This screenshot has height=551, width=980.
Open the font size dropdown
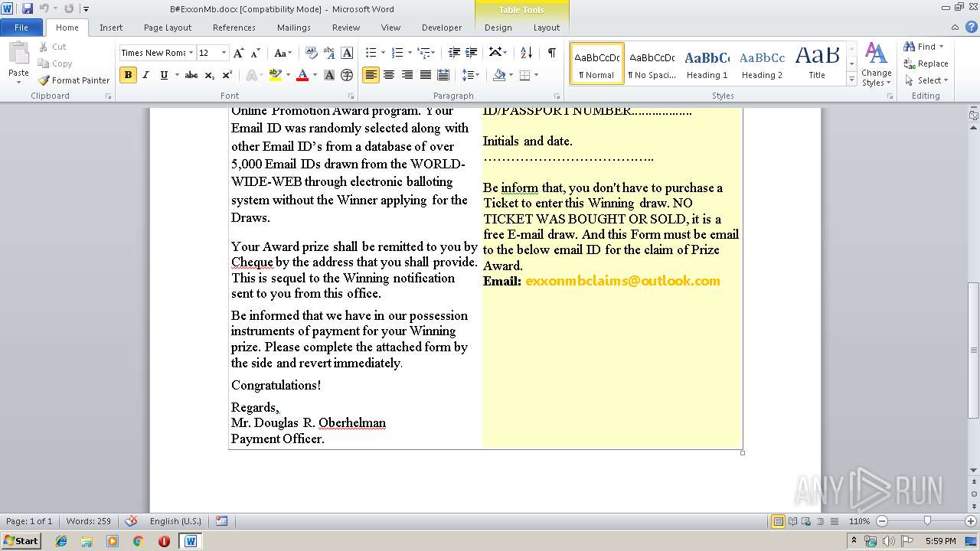pyautogui.click(x=224, y=53)
